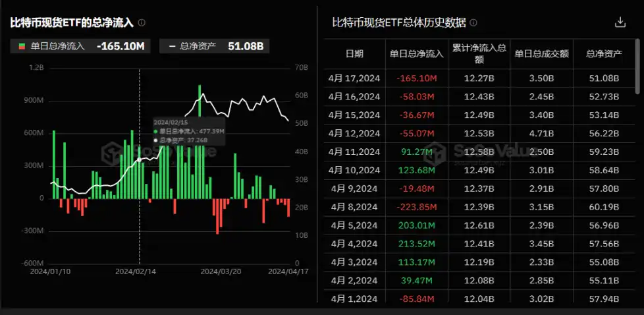This screenshot has height=315, width=644.
Task: Click the SoSo Value watermark logo in the chart
Action: [x=158, y=153]
